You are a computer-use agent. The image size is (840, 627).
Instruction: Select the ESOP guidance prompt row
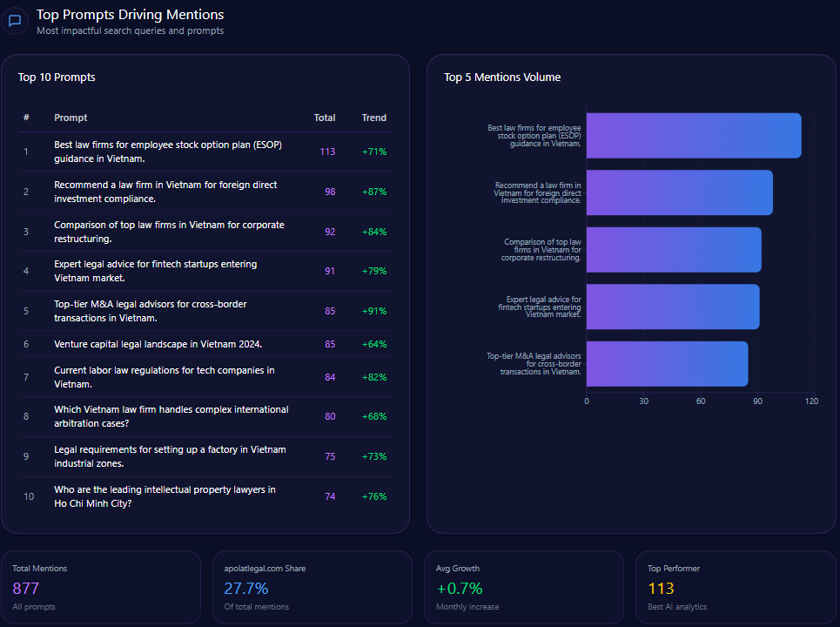coord(168,152)
